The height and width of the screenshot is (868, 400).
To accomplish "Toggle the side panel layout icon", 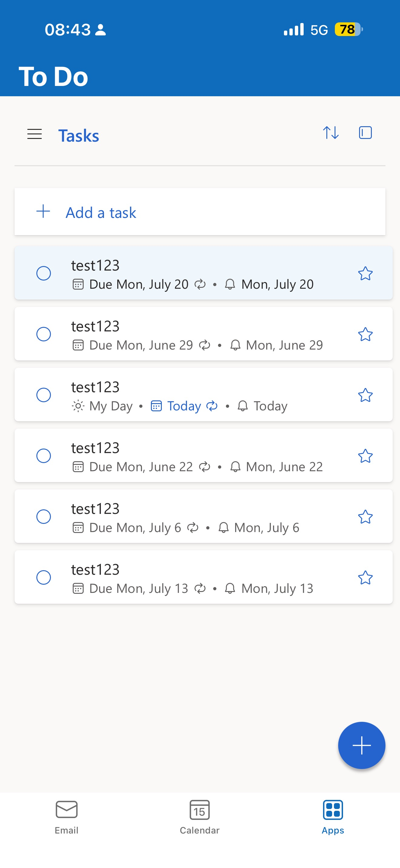I will 365,133.
